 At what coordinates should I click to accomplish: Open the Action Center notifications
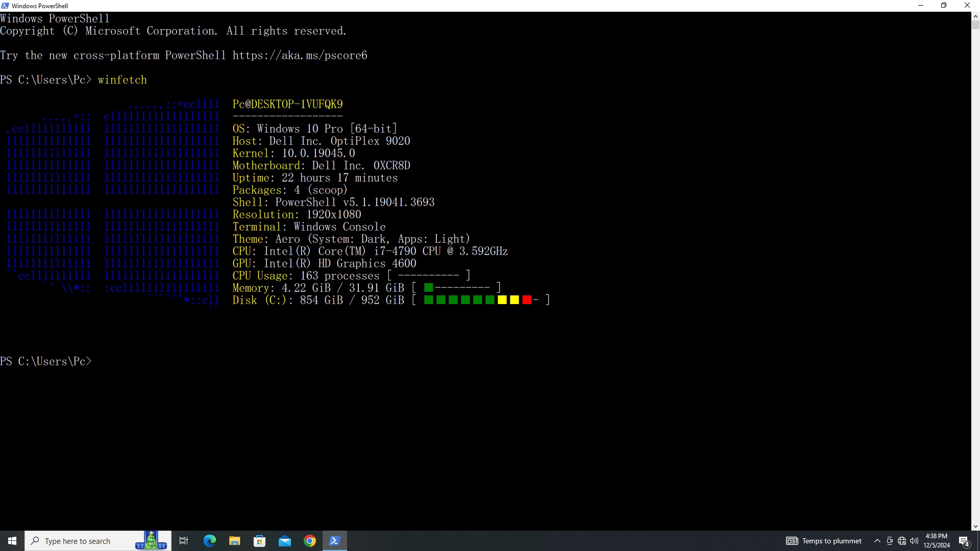click(964, 541)
